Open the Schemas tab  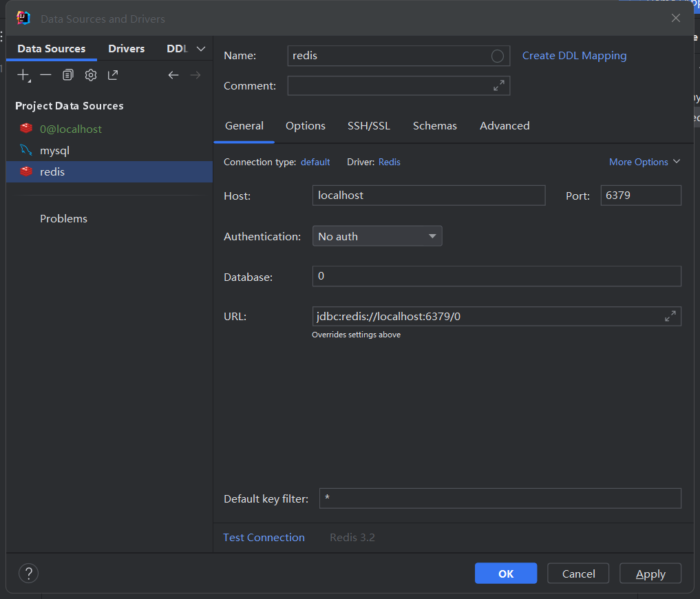tap(434, 126)
